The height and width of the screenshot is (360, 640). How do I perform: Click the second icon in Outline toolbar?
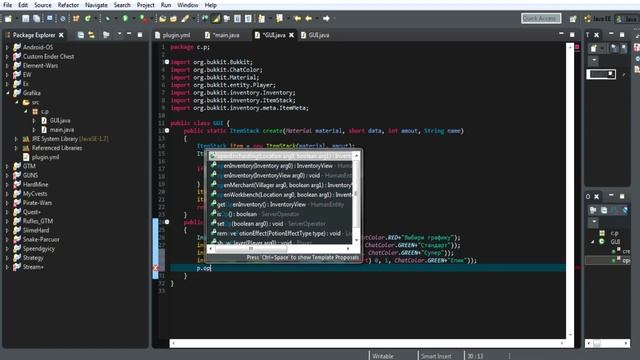click(604, 210)
